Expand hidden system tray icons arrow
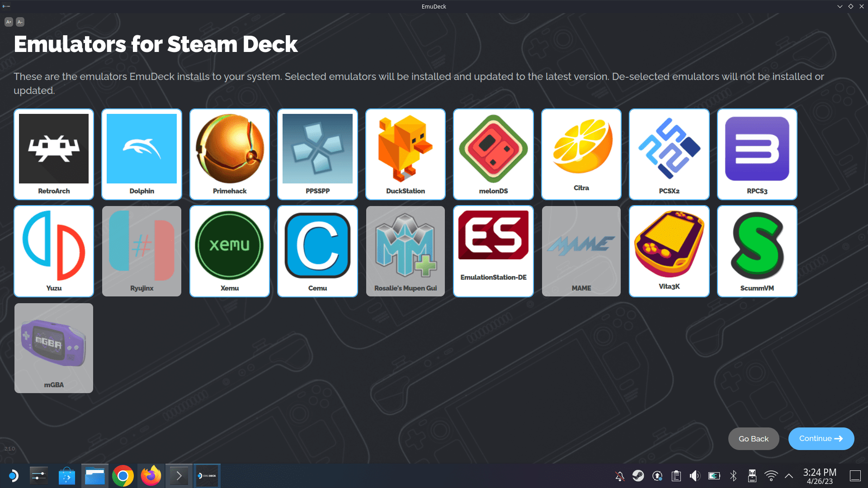Viewport: 868px width, 488px height. click(789, 476)
